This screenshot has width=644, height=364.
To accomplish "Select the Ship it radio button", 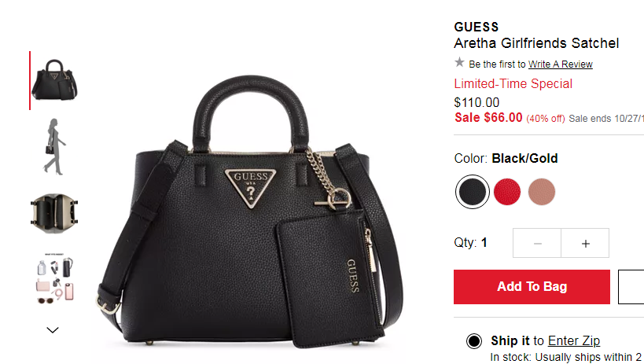I will pyautogui.click(x=474, y=341).
